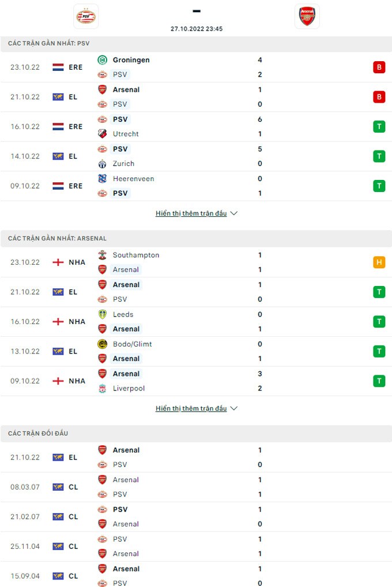
Task: Open the Arsenal vs Liverpool match
Action: tap(196, 381)
